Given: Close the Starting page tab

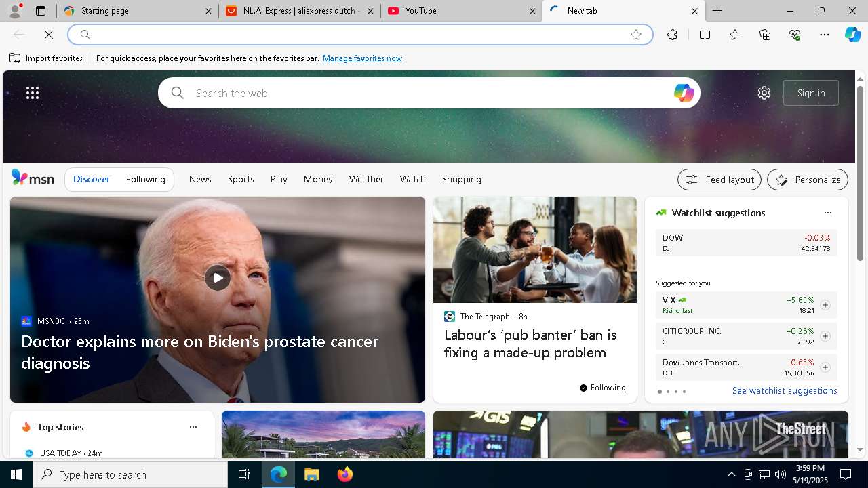Looking at the screenshot, I should point(209,11).
